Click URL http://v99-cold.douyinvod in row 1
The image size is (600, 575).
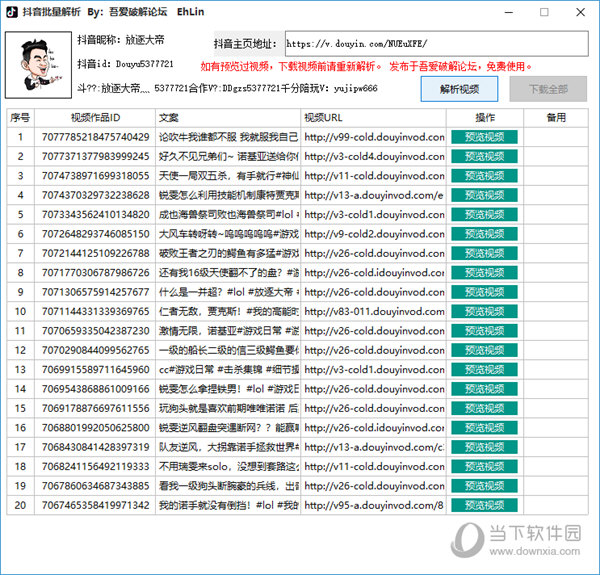tap(374, 137)
